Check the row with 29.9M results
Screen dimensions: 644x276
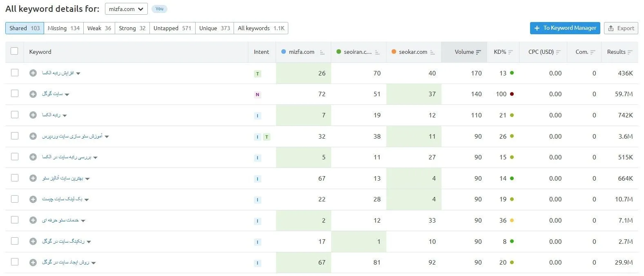(x=15, y=262)
